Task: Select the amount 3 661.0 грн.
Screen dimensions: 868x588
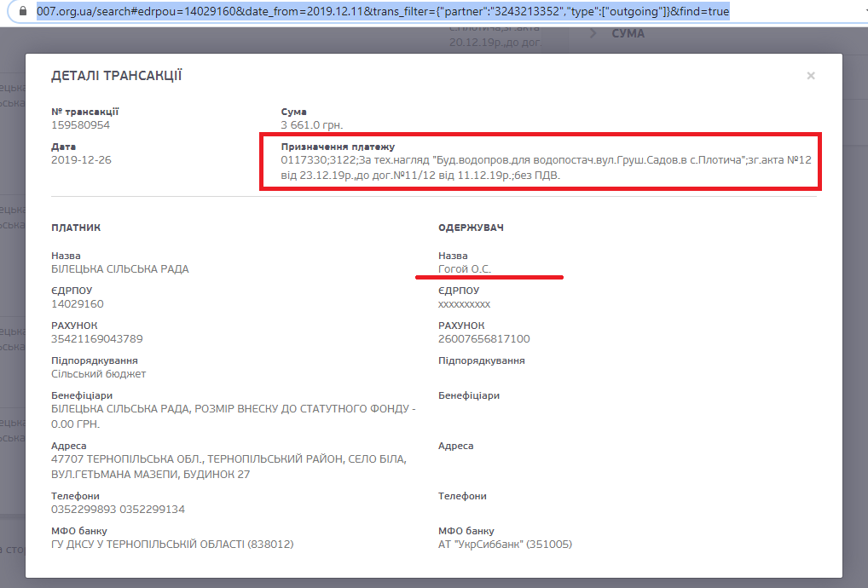Action: [312, 125]
